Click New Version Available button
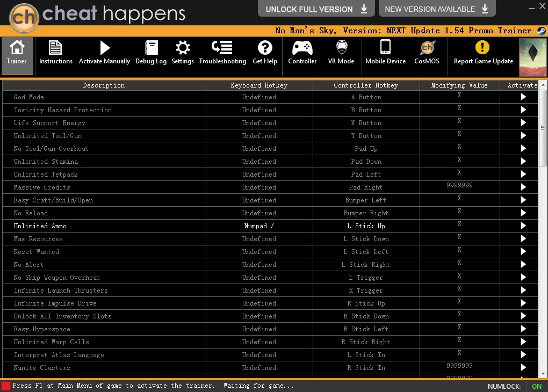 pyautogui.click(x=437, y=9)
